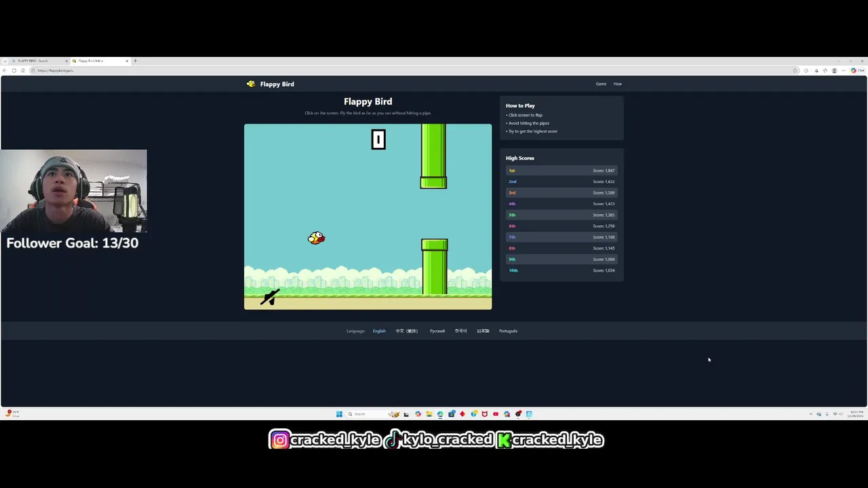Click the Flappy Bird game canvas to flap
Screen dimensions: 868x488
pos(368,216)
